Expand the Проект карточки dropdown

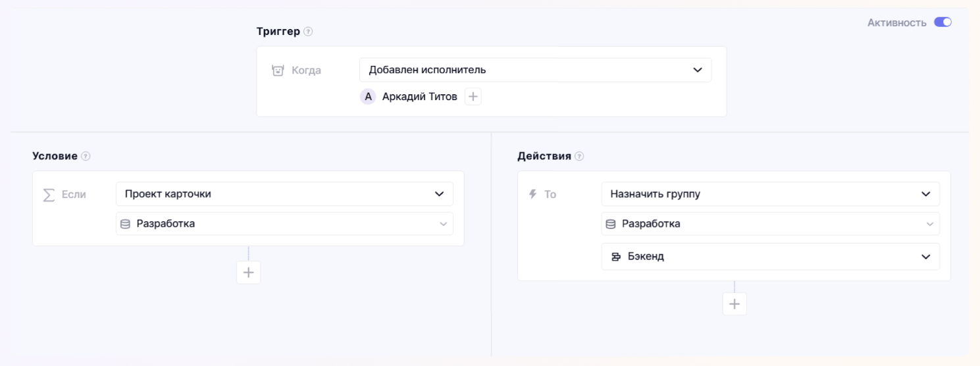pos(284,194)
